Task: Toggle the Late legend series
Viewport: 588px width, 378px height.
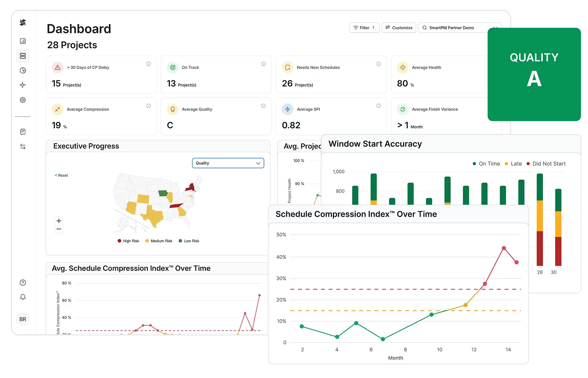Action: [513, 164]
